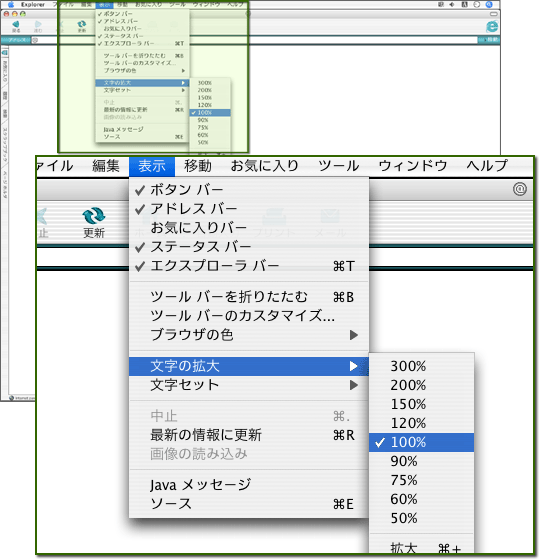Image resolution: width=540 pixels, height=560 pixels.
Task: Click small window's 更新 refresh toolbar icon
Action: pos(82,24)
